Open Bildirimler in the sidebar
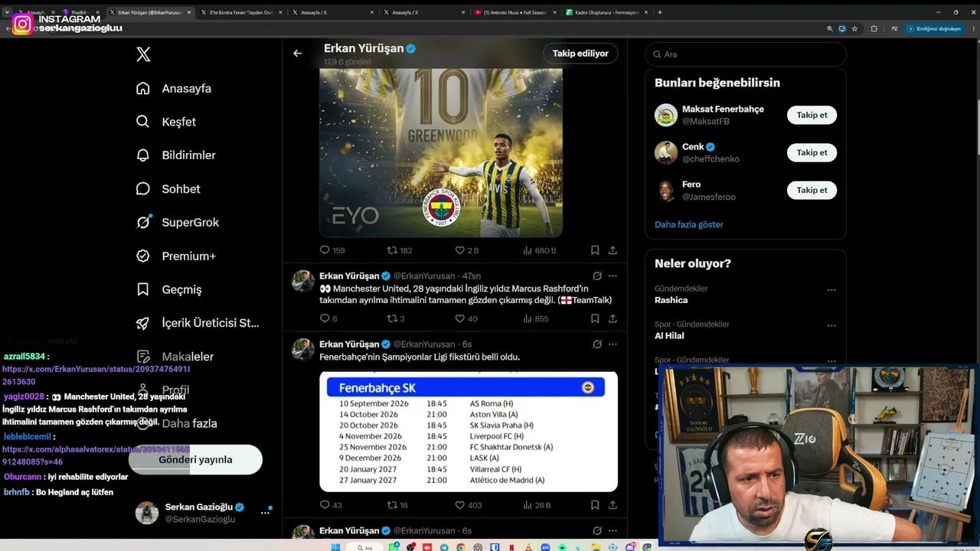 pos(176,155)
